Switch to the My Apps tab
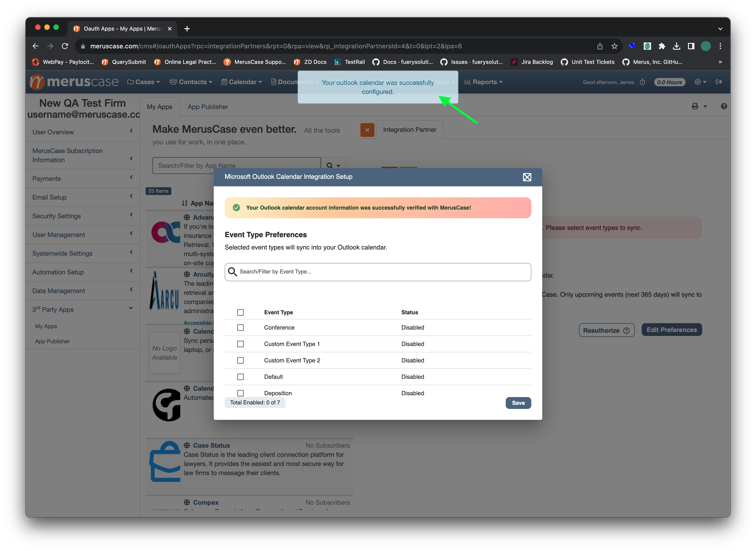This screenshot has height=551, width=756. 159,107
